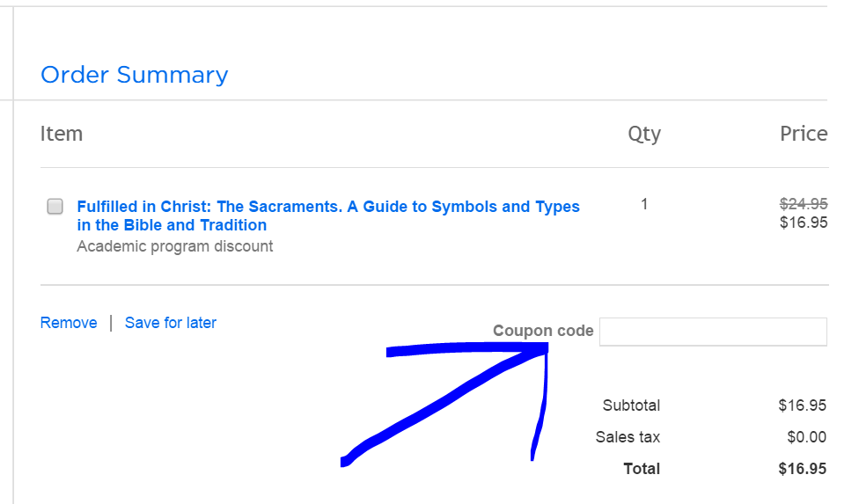This screenshot has width=859, height=504.
Task: Click the Remove link
Action: [x=69, y=323]
